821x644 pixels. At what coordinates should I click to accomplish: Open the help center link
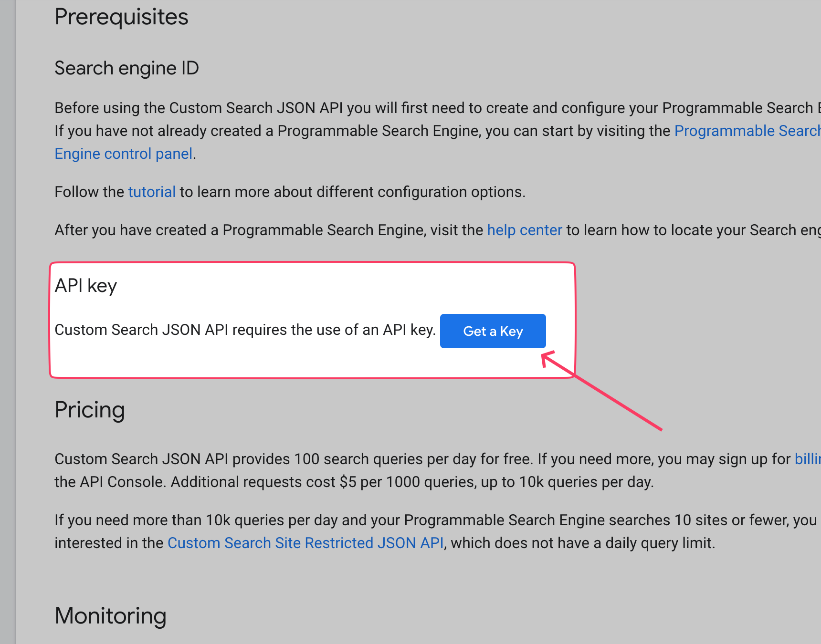[x=524, y=229]
